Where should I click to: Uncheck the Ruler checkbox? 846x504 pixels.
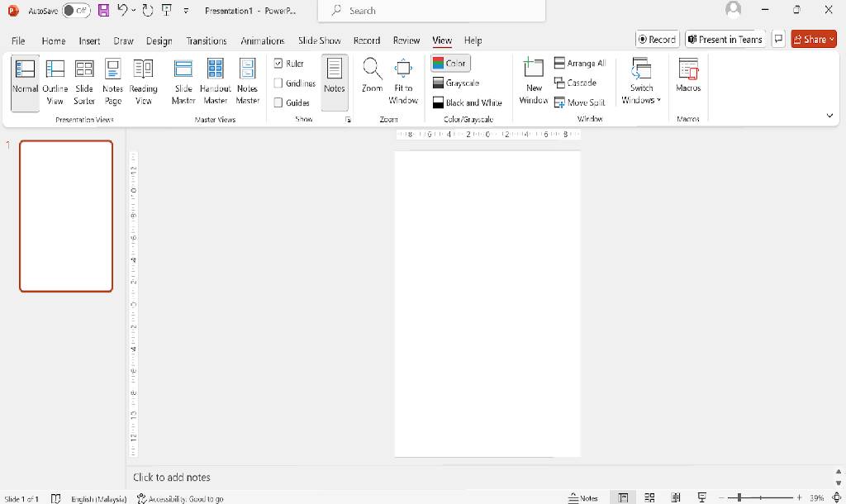(x=278, y=63)
